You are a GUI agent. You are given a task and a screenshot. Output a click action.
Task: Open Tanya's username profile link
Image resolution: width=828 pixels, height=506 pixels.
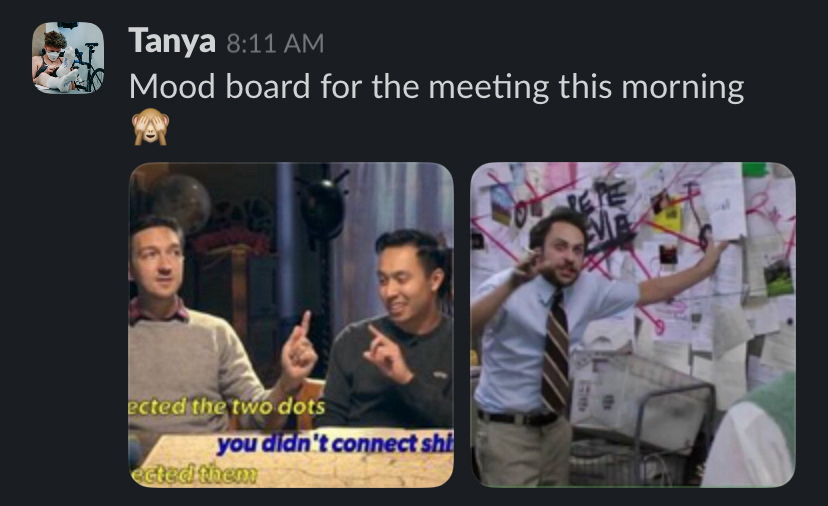point(172,41)
